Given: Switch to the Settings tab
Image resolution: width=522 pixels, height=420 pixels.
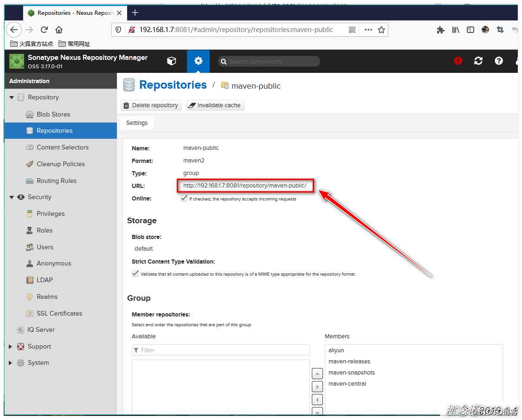Looking at the screenshot, I should [137, 123].
